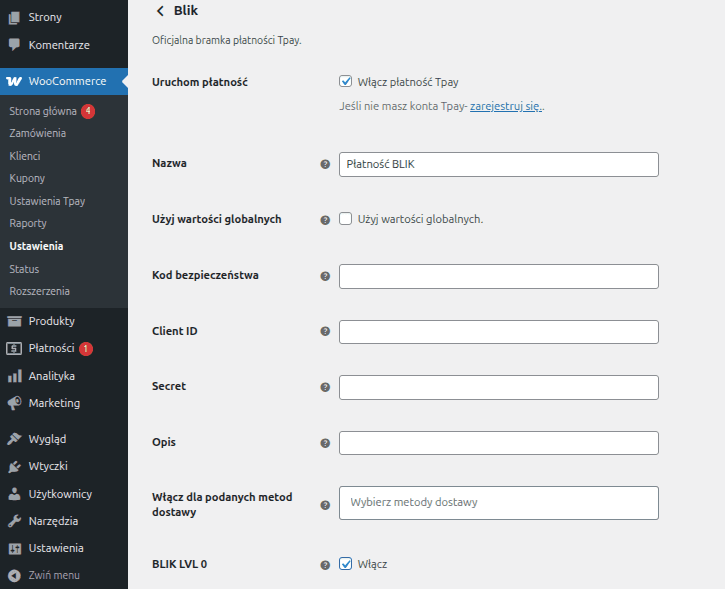Open the Marketing megaphone menu

[15, 403]
